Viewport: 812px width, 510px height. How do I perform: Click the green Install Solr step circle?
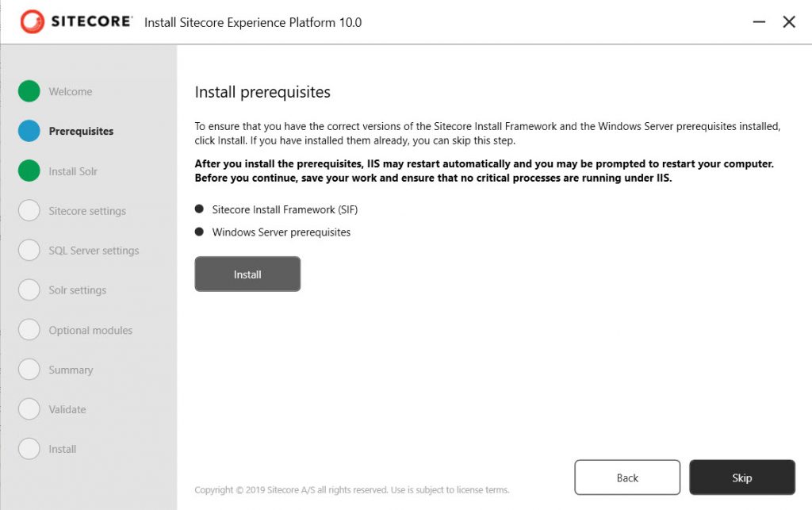(x=29, y=171)
